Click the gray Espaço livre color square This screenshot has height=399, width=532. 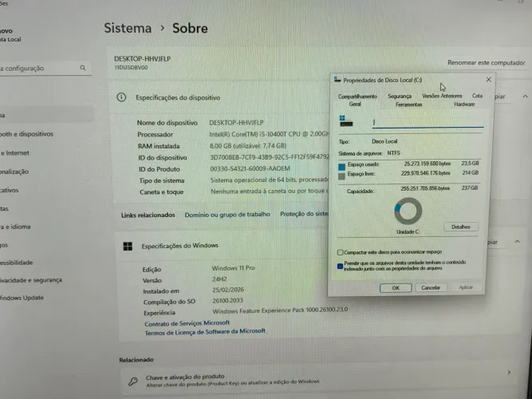(x=341, y=176)
